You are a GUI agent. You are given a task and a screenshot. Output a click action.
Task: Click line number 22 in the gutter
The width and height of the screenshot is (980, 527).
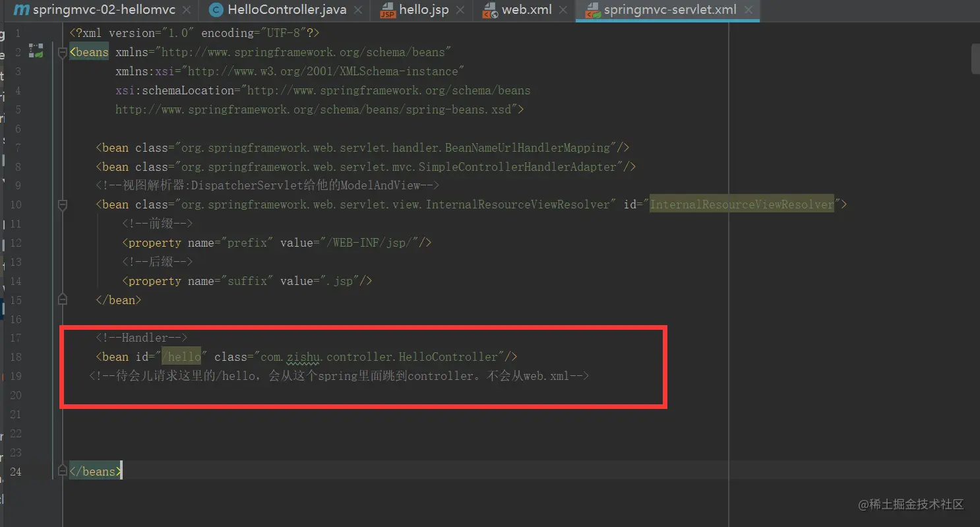click(x=16, y=433)
